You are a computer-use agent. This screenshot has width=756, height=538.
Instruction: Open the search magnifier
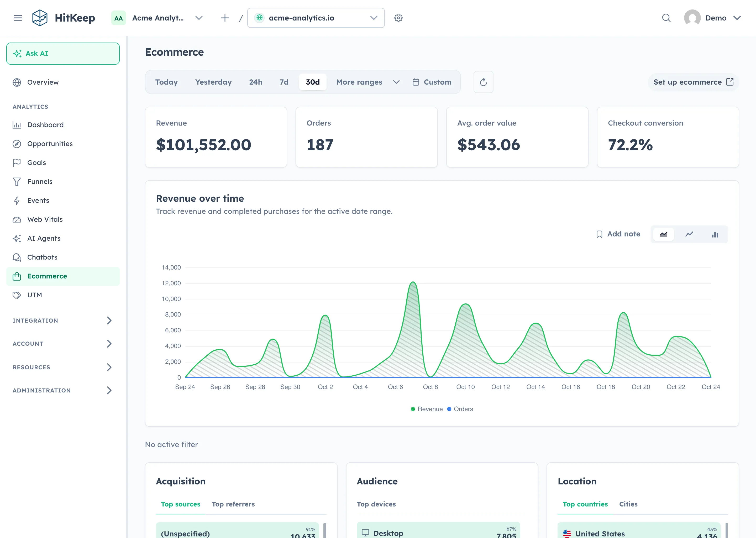[x=666, y=18]
